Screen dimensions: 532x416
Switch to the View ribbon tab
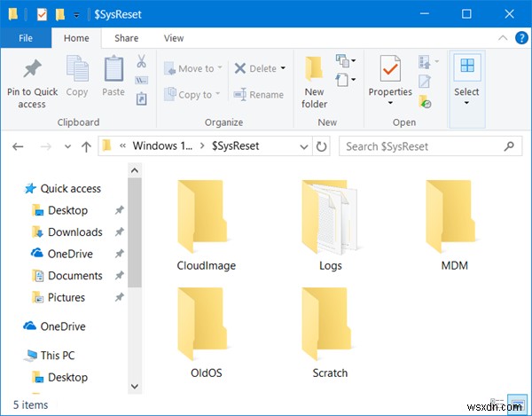click(174, 38)
